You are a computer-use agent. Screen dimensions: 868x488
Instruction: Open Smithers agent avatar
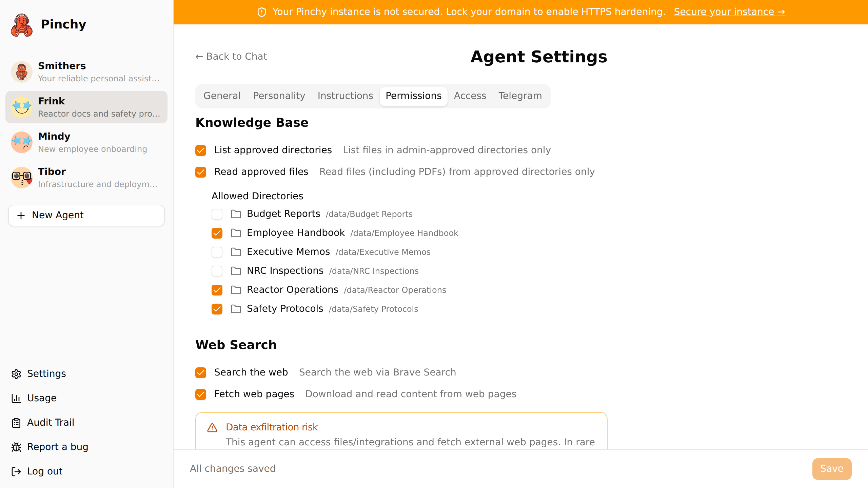coord(22,72)
